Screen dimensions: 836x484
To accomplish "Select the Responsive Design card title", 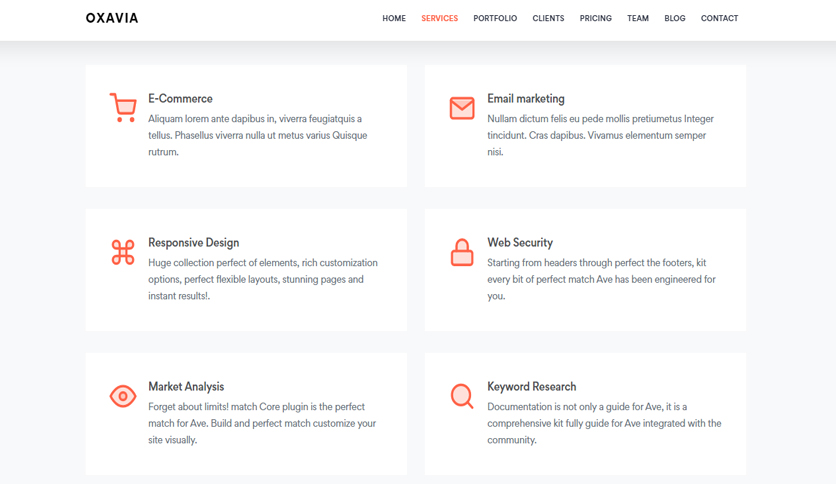I will [x=194, y=243].
